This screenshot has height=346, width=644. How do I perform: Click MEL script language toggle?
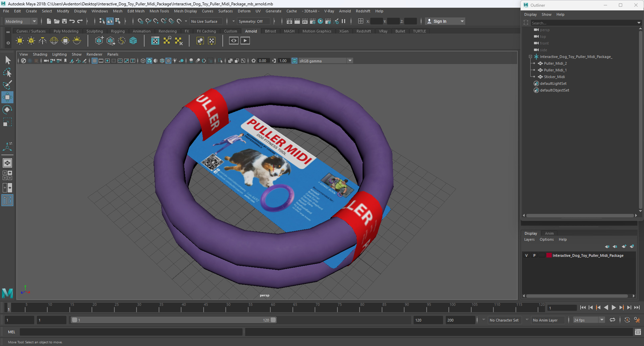point(12,332)
